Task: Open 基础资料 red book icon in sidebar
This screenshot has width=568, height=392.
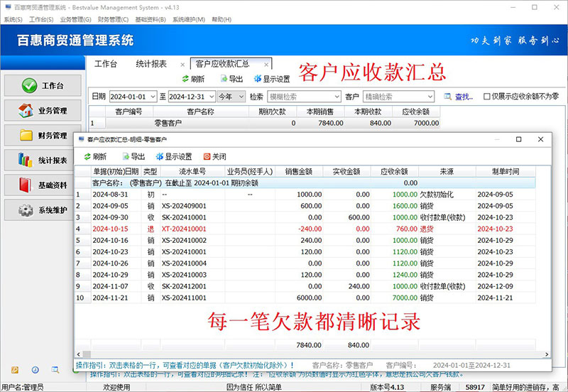Action: (x=26, y=185)
